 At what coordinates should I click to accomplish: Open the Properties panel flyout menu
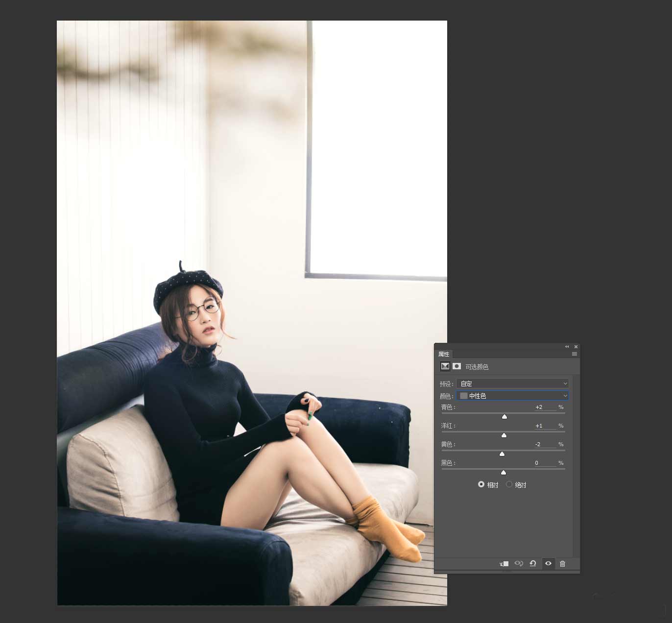click(x=574, y=354)
